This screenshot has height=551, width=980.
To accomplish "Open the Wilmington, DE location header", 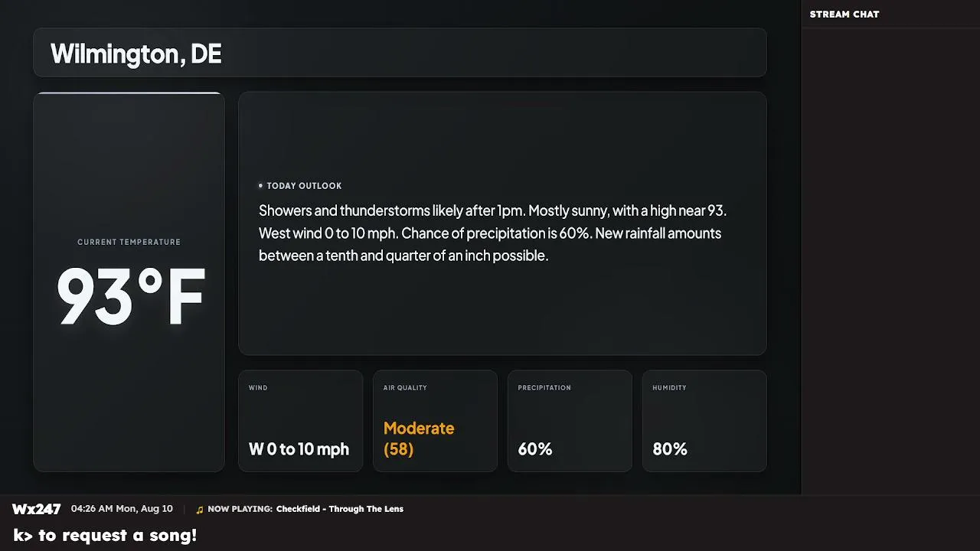I will [x=400, y=53].
